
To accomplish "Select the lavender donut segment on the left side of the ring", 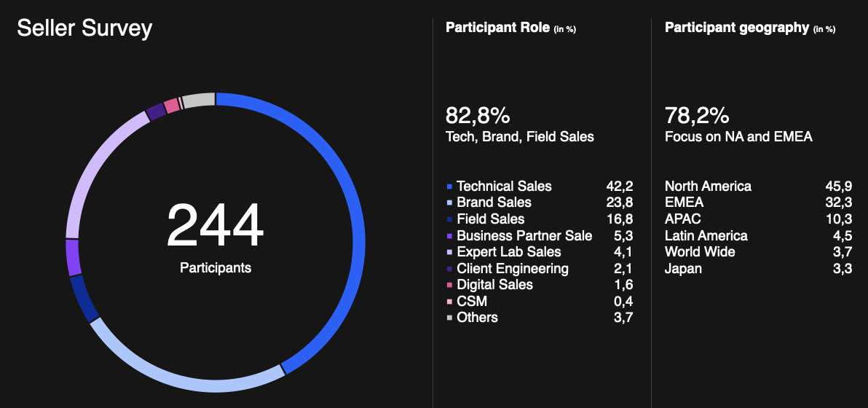I will 91,166.
